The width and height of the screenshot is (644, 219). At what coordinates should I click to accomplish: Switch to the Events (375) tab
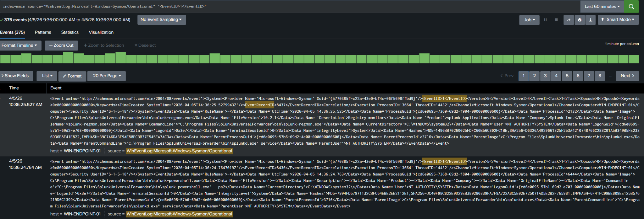13,32
